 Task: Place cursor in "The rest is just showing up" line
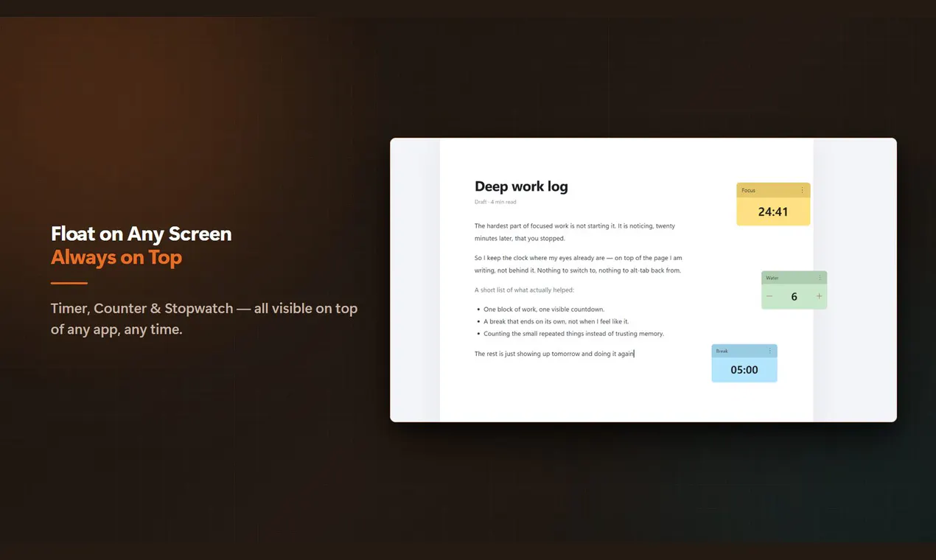point(554,354)
